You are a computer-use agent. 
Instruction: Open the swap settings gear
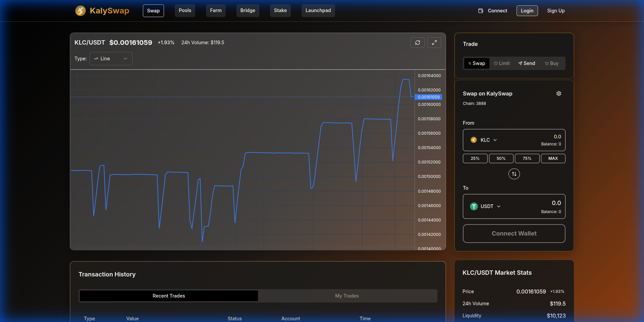pos(558,93)
